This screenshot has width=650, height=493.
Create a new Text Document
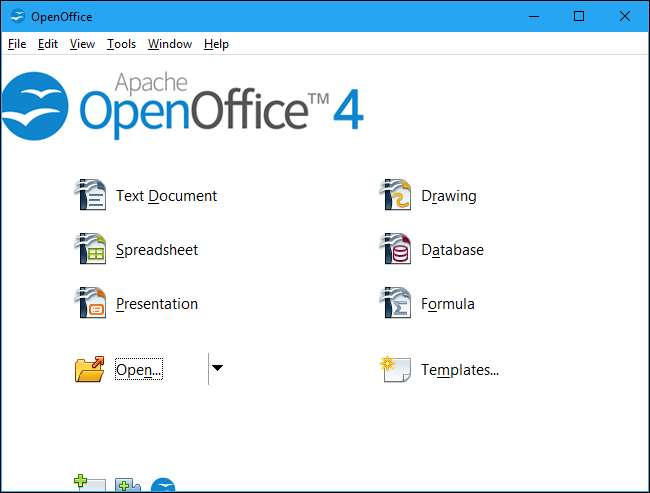166,196
